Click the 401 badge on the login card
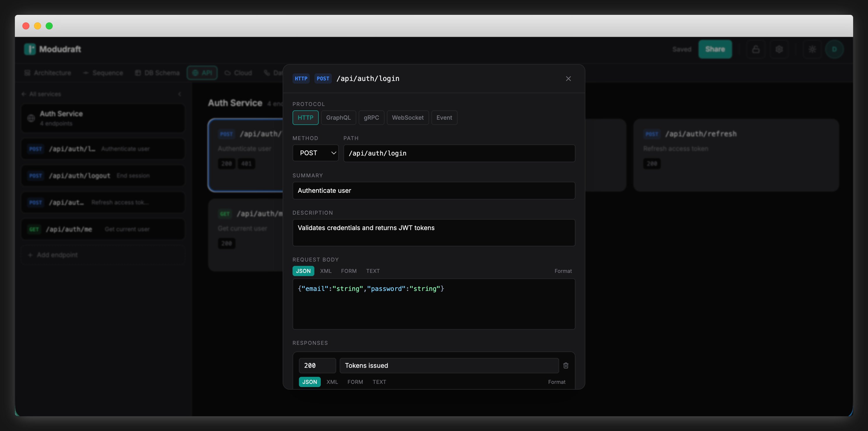 [246, 164]
